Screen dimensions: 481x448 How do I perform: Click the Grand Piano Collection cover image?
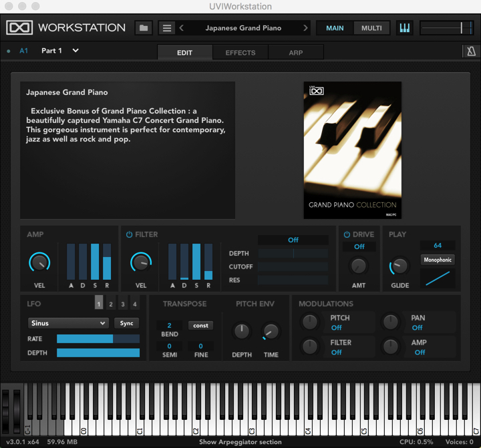[353, 150]
